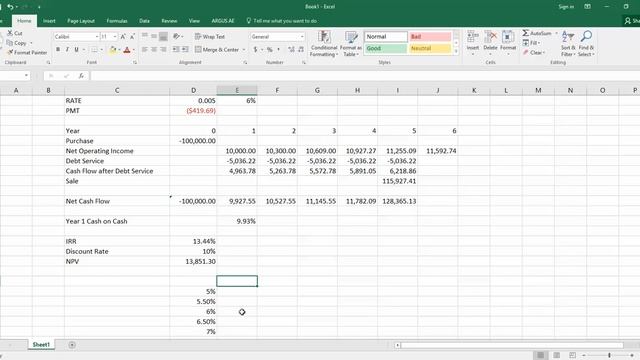Apply Comma Style format

(279, 49)
